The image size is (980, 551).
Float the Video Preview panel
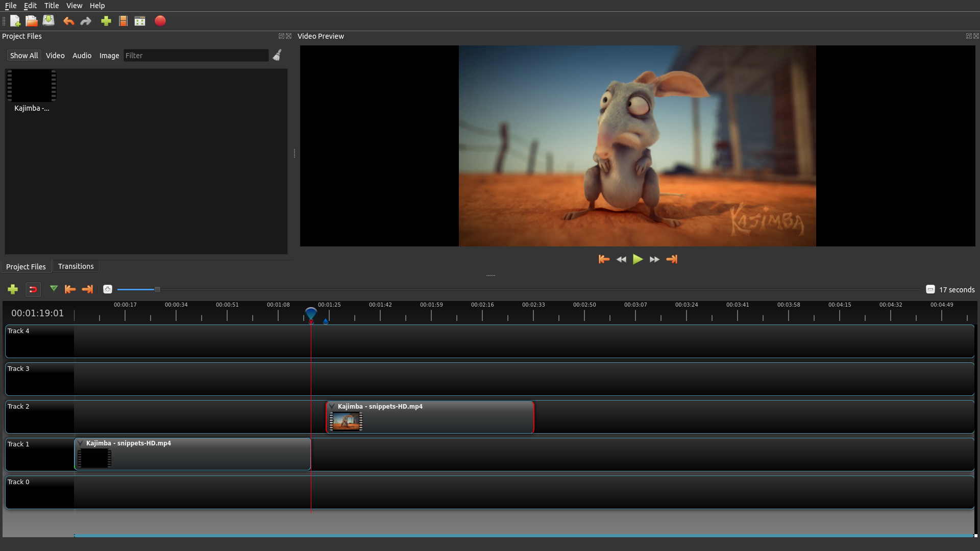tap(969, 36)
